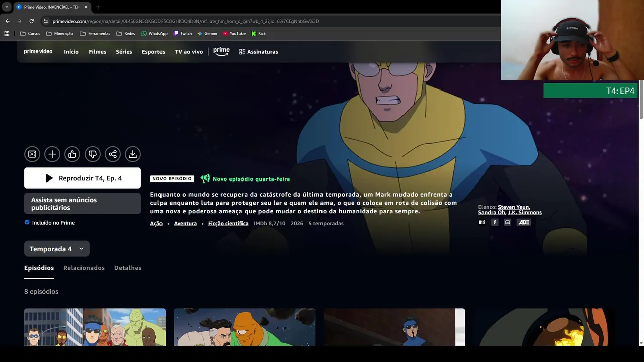This screenshot has width=644, height=362.
Task: Open the Ferramentas bookmark folder
Action: (95, 34)
